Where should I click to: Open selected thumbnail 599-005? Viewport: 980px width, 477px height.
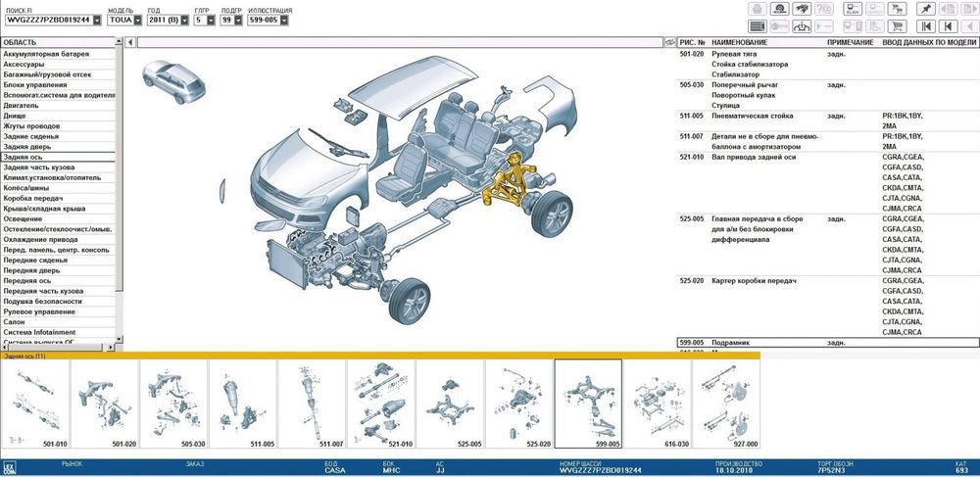(588, 404)
